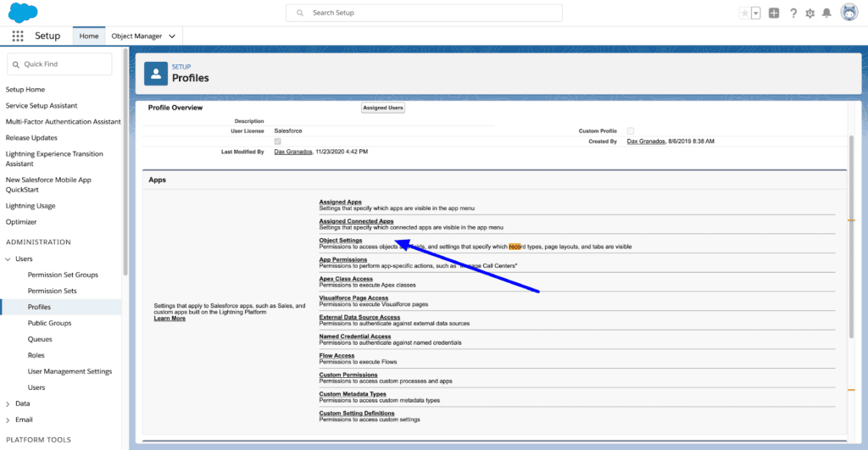Open Dax Granados Created By link
This screenshot has width=868, height=450.
645,142
